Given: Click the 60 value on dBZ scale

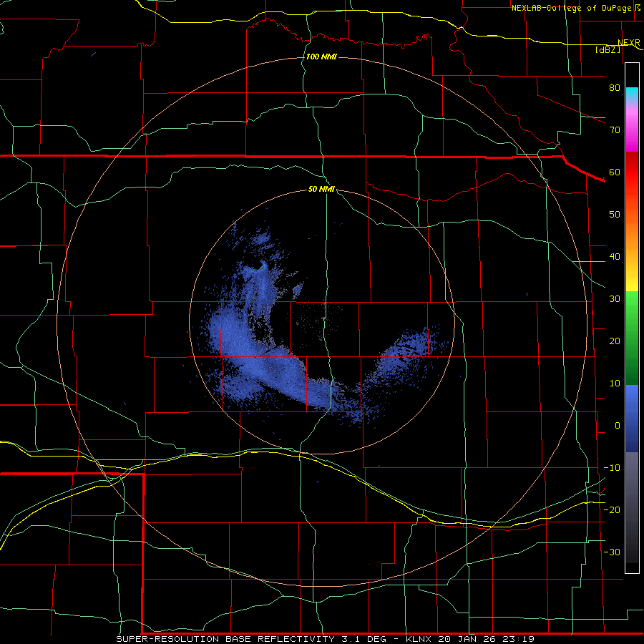Looking at the screenshot, I should click(x=615, y=172).
